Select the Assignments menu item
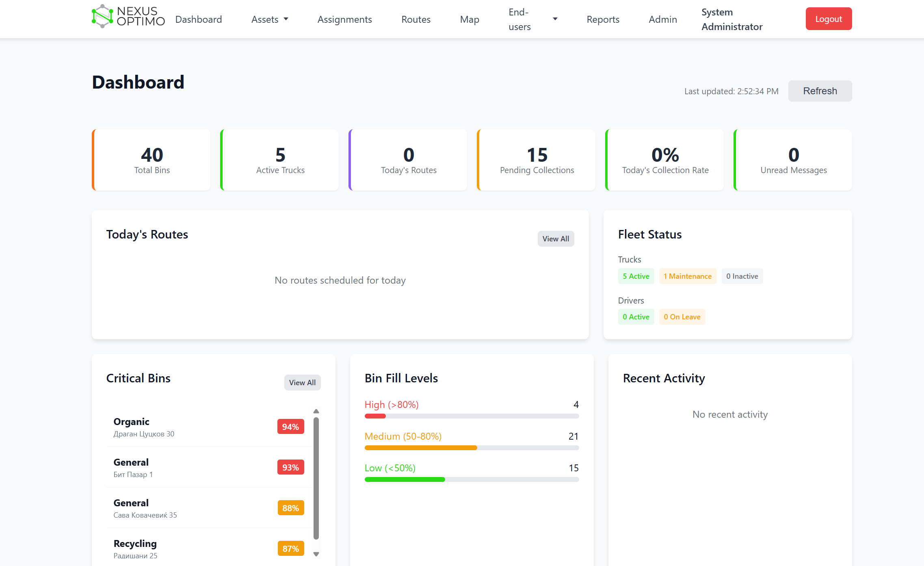This screenshot has height=566, width=924. [345, 19]
